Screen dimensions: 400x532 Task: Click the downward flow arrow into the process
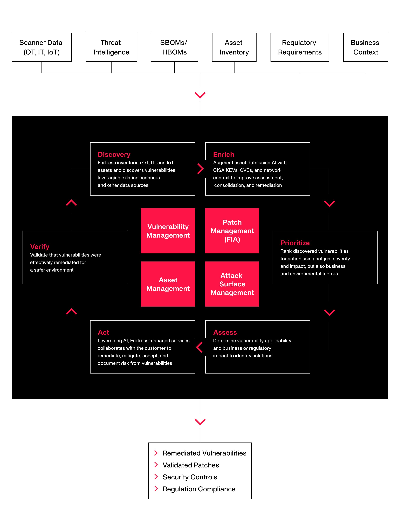point(200,90)
